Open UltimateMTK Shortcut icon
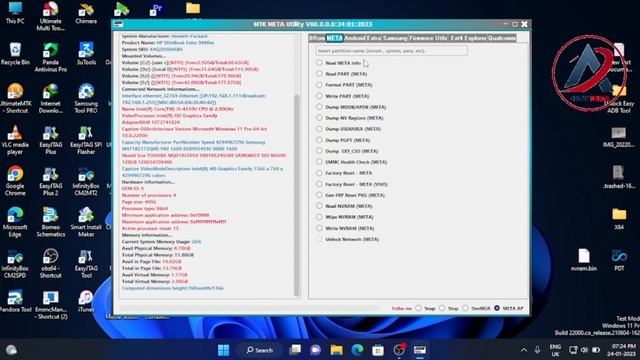This screenshot has width=640, height=360. point(15,98)
